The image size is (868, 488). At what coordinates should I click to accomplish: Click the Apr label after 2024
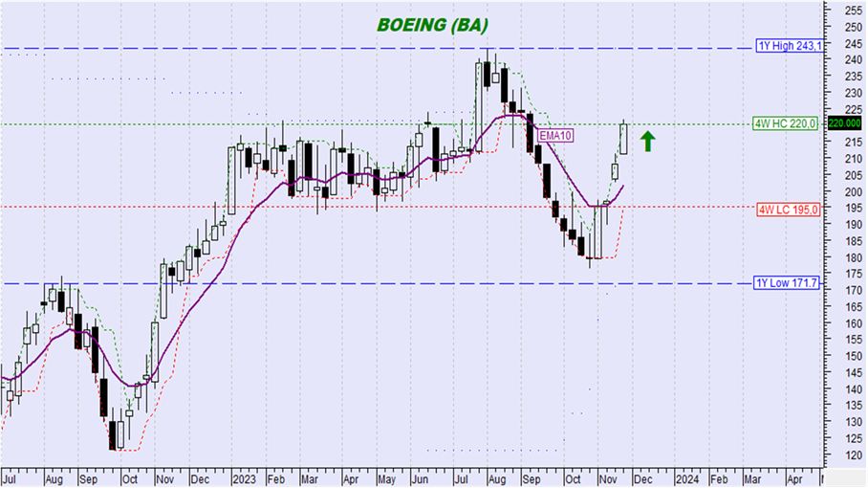click(795, 479)
